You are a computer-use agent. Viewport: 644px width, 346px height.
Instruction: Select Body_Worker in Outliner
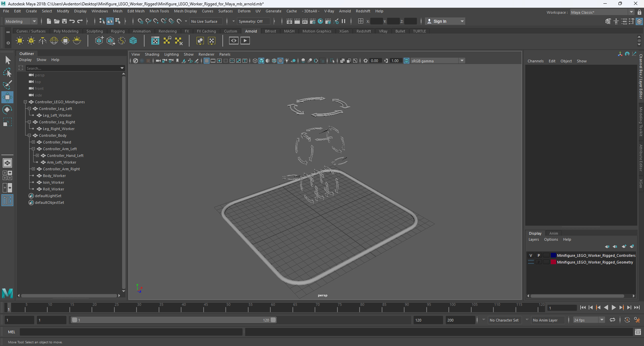54,176
